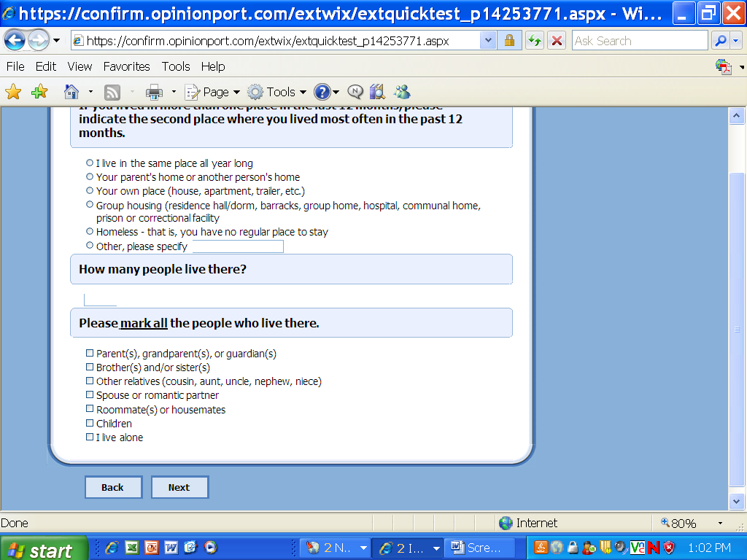
Task: Click the 'Other, please specify' text field
Action: 238,246
